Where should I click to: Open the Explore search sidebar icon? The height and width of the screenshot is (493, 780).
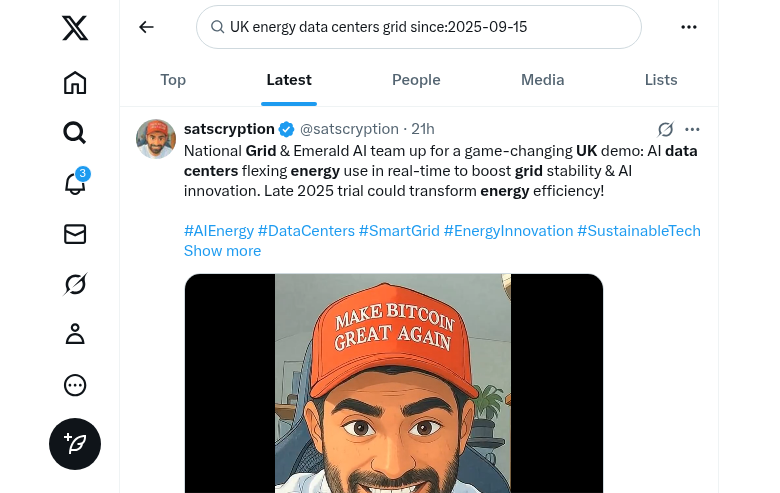click(75, 133)
